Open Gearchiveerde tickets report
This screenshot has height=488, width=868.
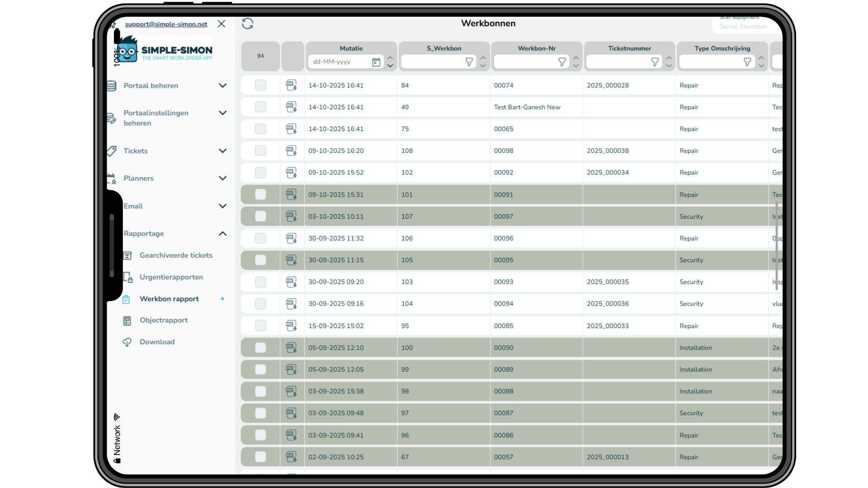pyautogui.click(x=176, y=255)
